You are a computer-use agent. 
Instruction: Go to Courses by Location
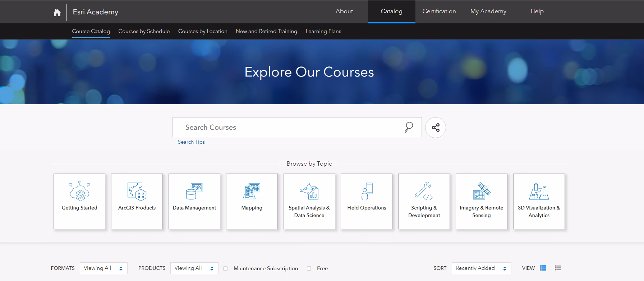(x=203, y=31)
